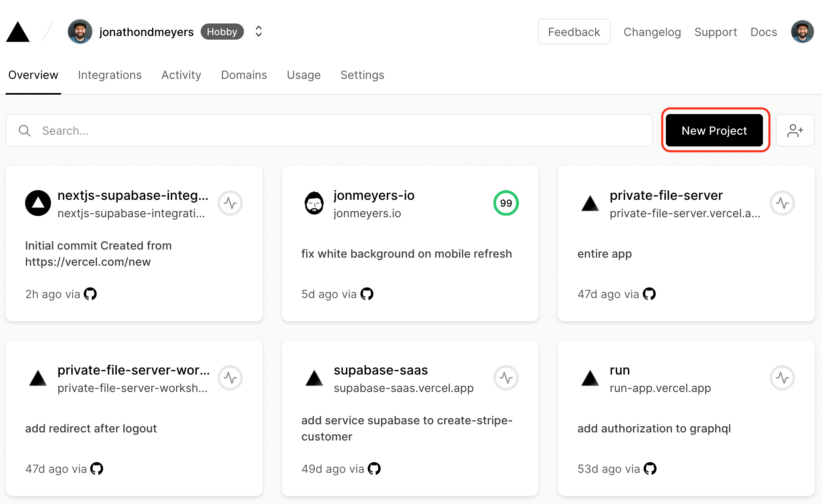
Task: Click 'add service supabase to create-stripe-customer' commit
Action: click(407, 428)
